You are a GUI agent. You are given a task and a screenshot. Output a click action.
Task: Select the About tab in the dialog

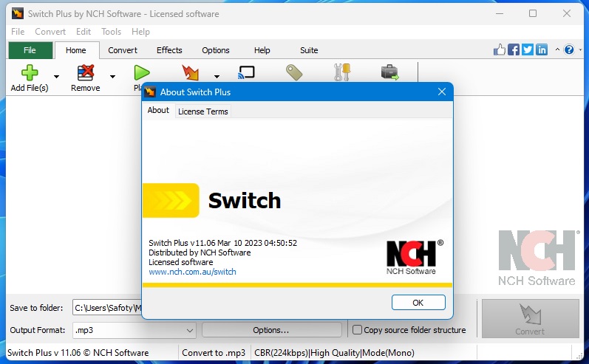coord(158,110)
